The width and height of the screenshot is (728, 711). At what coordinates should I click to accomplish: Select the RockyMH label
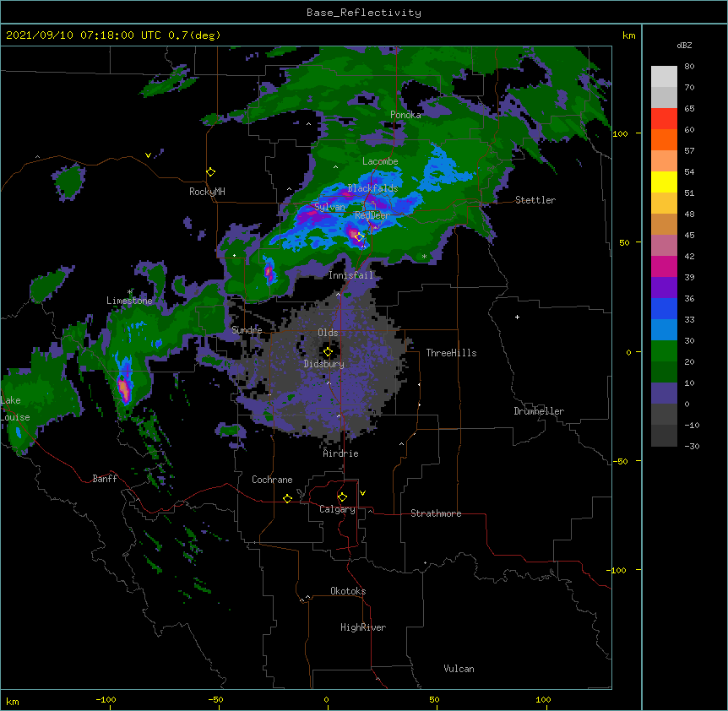point(207,192)
